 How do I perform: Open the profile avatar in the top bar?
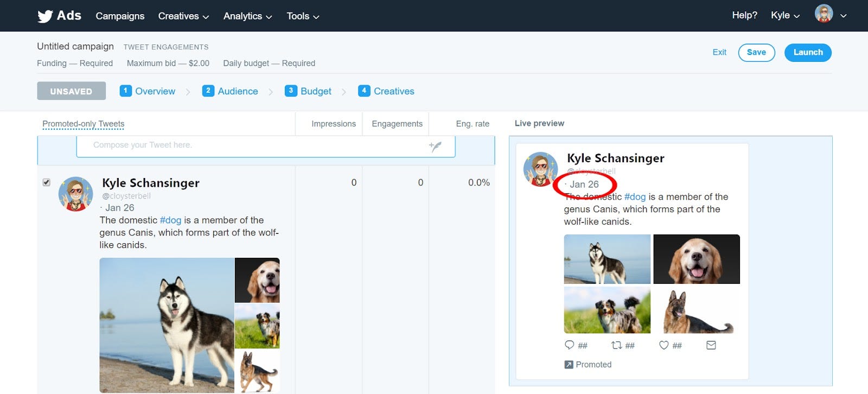[x=824, y=14]
